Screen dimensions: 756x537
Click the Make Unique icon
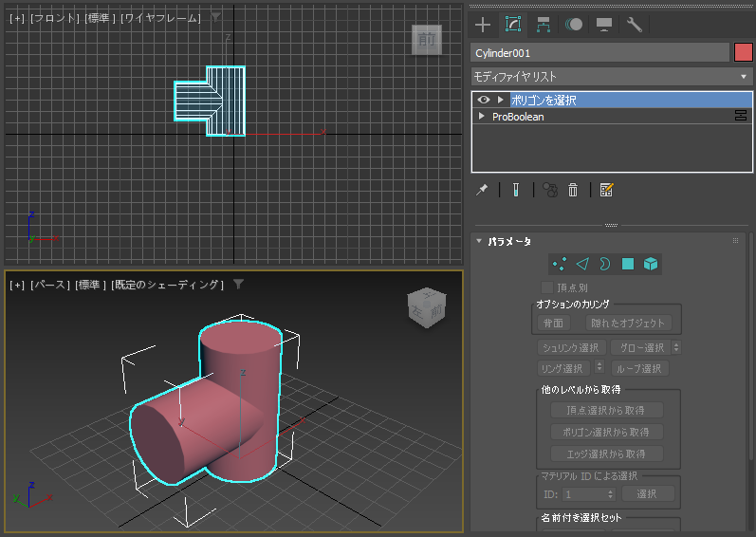tap(550, 190)
